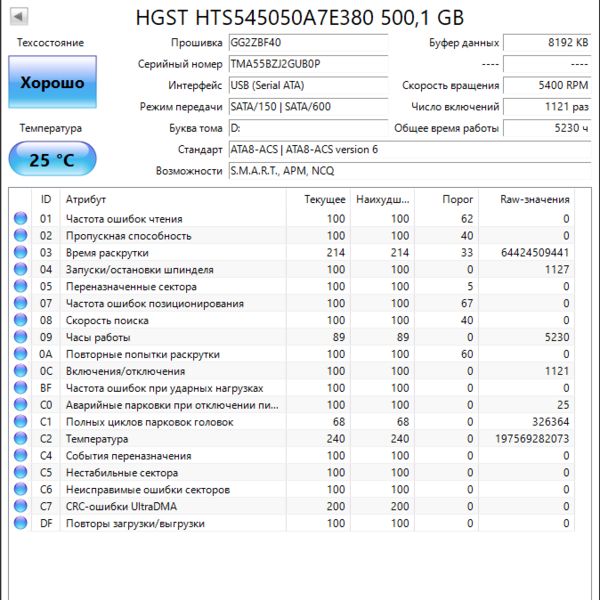This screenshot has height=600, width=600.
Task: Select the Неисправимые ошибки секторов attribute name
Action: [x=148, y=490]
